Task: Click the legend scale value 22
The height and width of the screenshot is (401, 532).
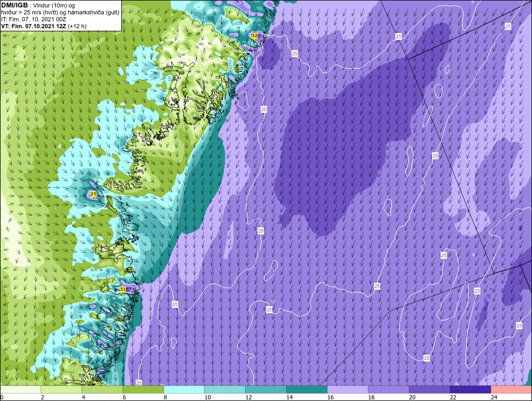Action: (453, 397)
